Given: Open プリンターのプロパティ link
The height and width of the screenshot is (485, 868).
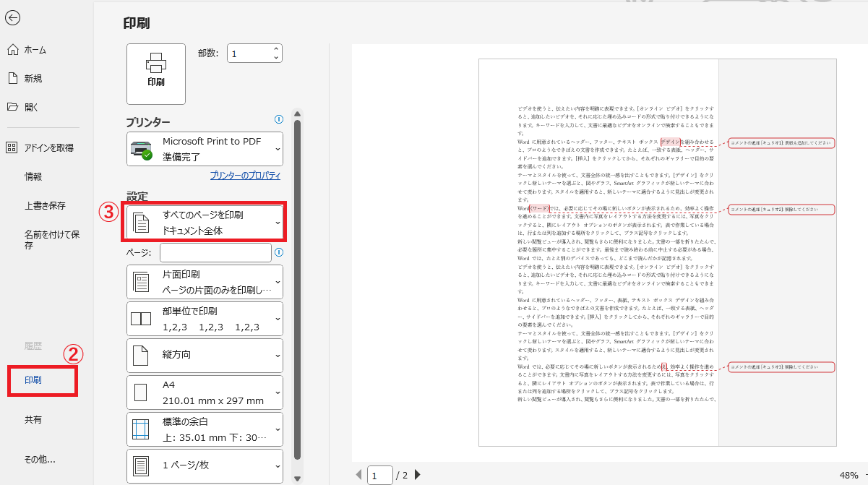Looking at the screenshot, I should (245, 176).
